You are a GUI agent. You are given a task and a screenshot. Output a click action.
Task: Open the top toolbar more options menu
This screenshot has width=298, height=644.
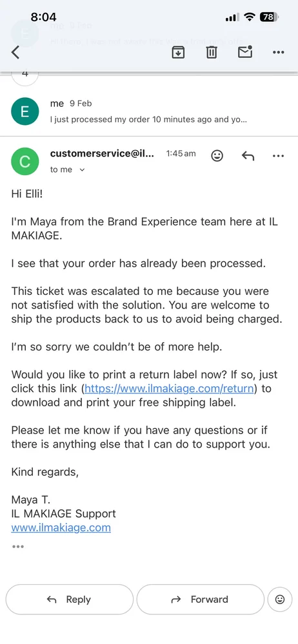279,52
